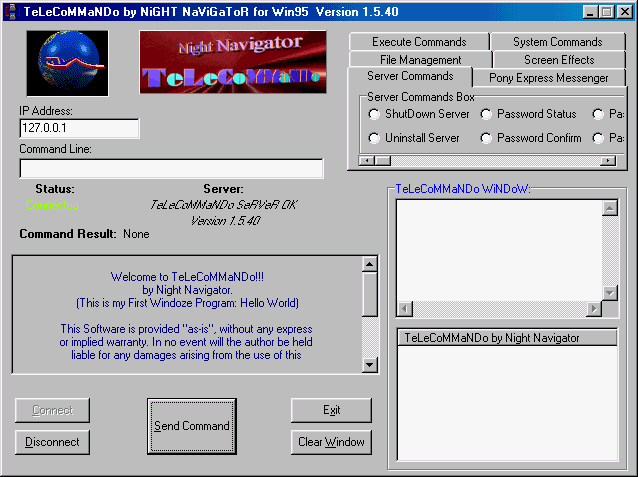
Task: Open the File Management tab
Action: pyautogui.click(x=420, y=60)
